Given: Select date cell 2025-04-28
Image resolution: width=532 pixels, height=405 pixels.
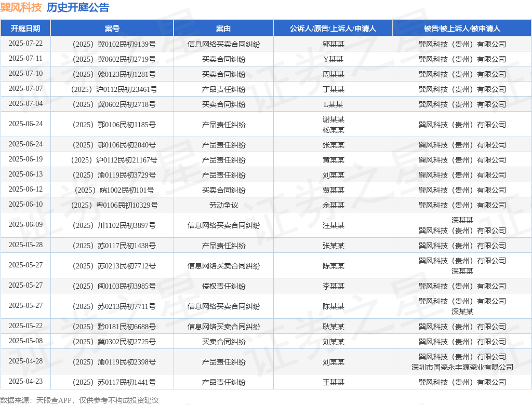Looking at the screenshot, I should tap(25, 361).
